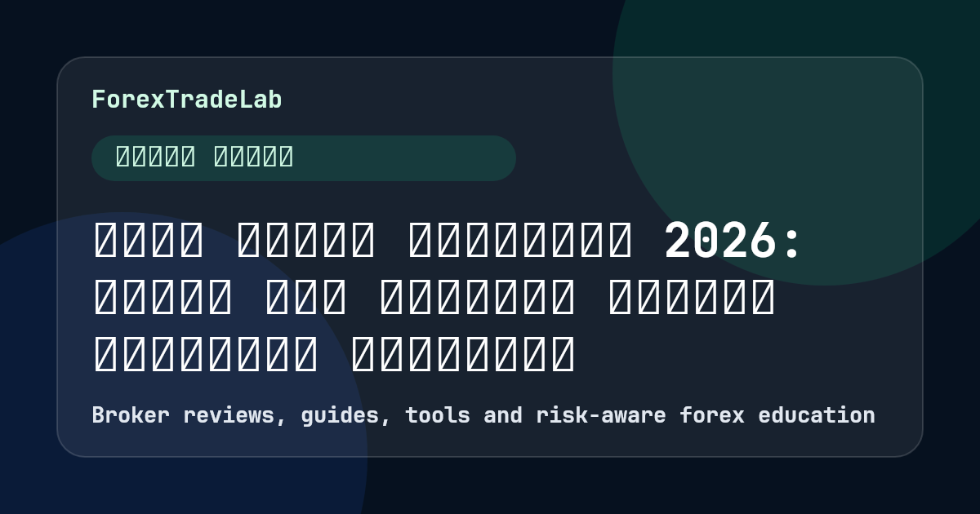Click the "2026:" text in the headline
Viewport: 980px width, 514px height.
point(733,241)
